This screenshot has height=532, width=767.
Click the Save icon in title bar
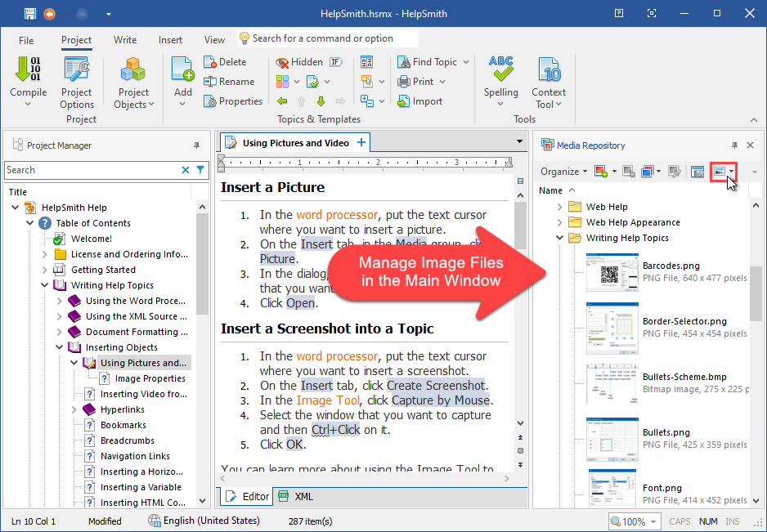click(x=30, y=14)
